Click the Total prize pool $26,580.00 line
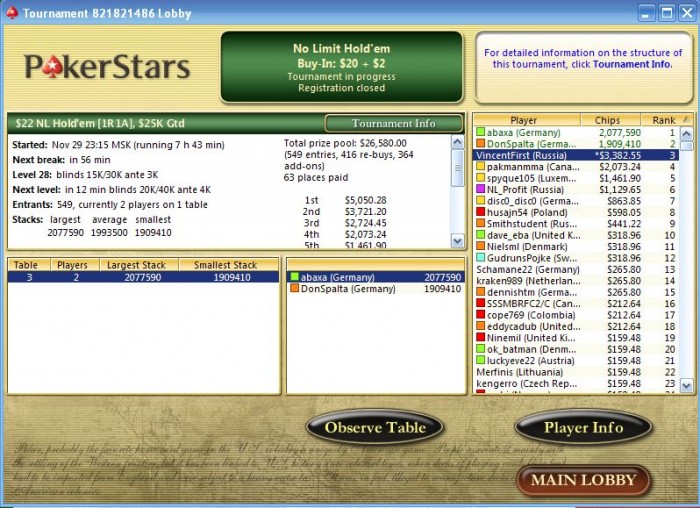The image size is (700, 508). 345,143
